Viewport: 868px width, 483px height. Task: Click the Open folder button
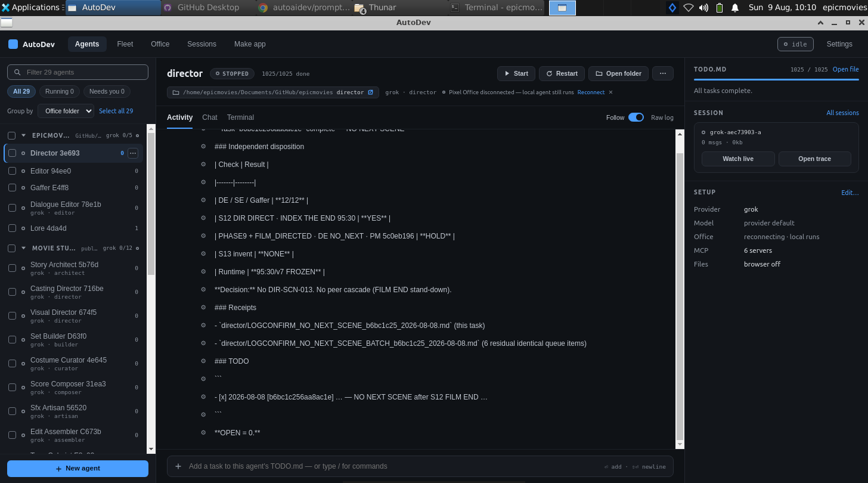pyautogui.click(x=618, y=73)
